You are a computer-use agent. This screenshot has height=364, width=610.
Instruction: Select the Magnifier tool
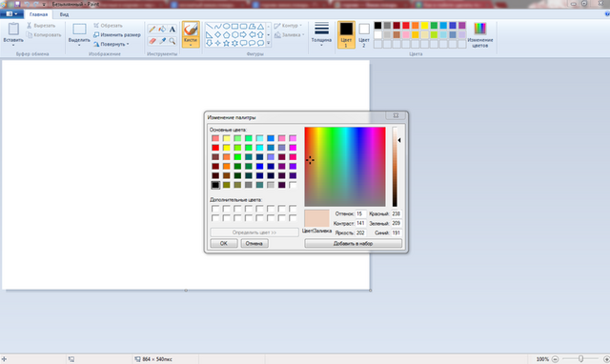(x=173, y=41)
